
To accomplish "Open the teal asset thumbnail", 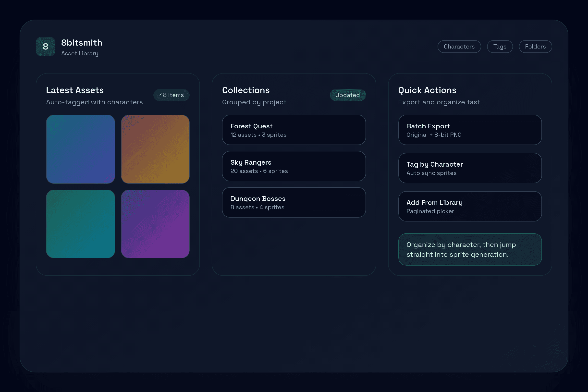I will coord(81,224).
